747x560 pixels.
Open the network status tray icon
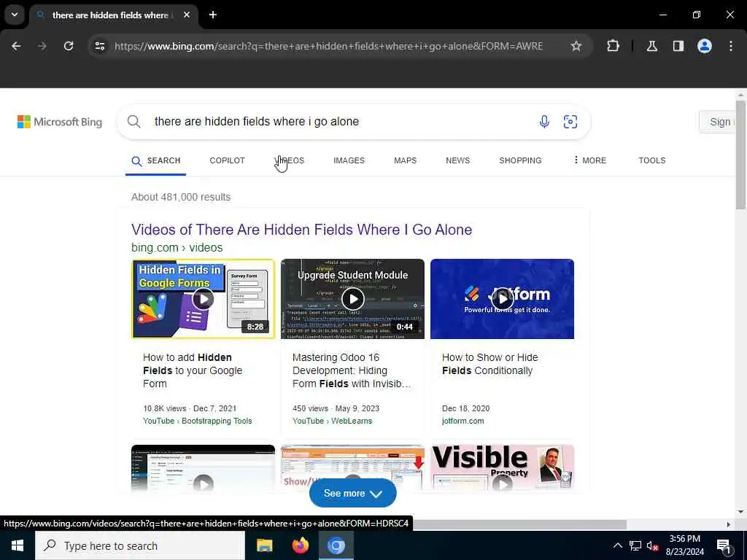click(x=635, y=545)
